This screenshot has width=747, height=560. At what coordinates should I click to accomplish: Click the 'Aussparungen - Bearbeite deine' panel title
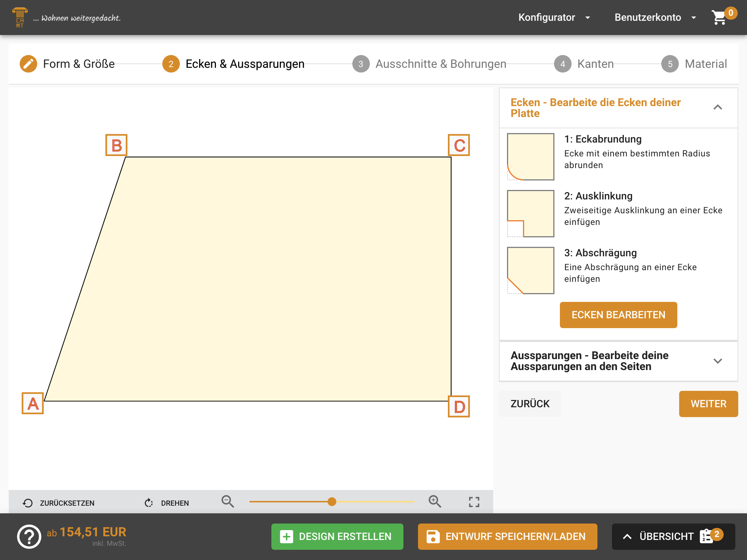589,361
